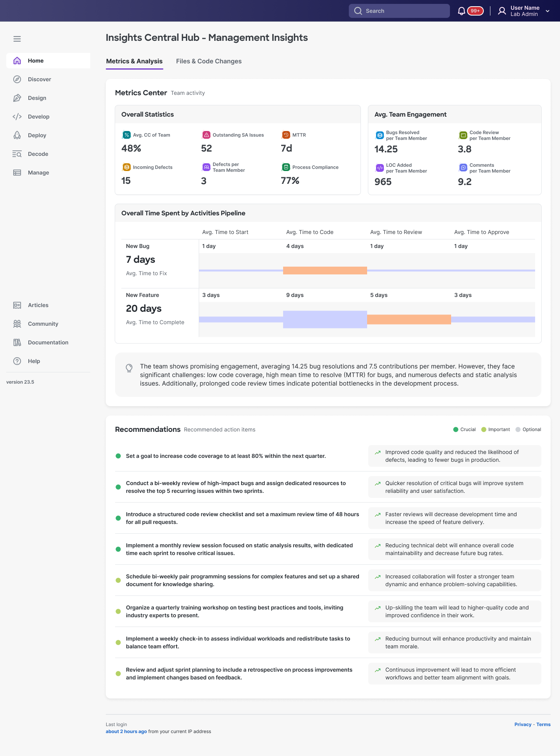Click the Articles newspaper icon
Screen dimensions: 560x756
17,305
